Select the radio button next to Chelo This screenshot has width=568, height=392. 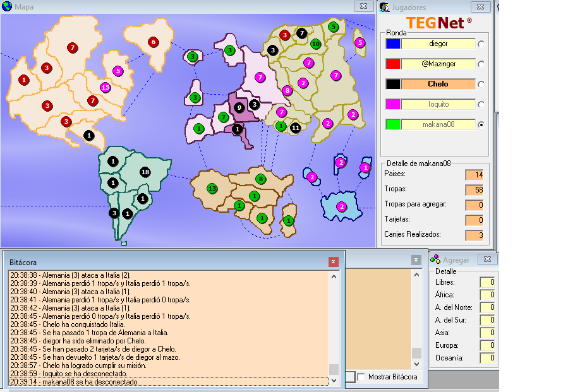[x=481, y=84]
